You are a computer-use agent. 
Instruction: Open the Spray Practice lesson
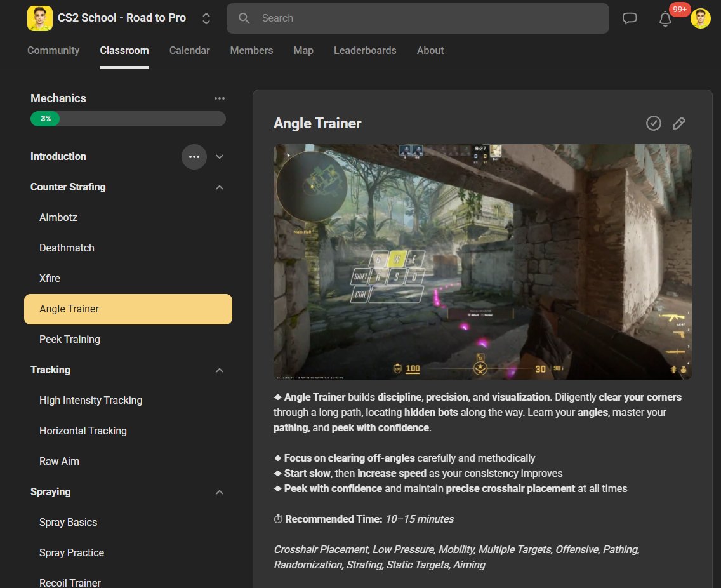tap(128, 553)
